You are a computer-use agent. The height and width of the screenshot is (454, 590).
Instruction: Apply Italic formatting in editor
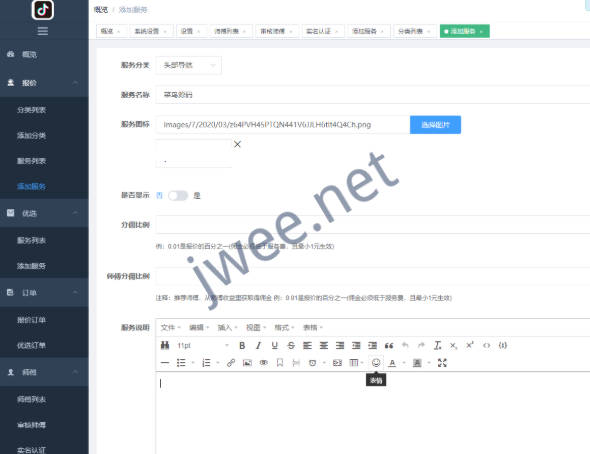pos(258,345)
